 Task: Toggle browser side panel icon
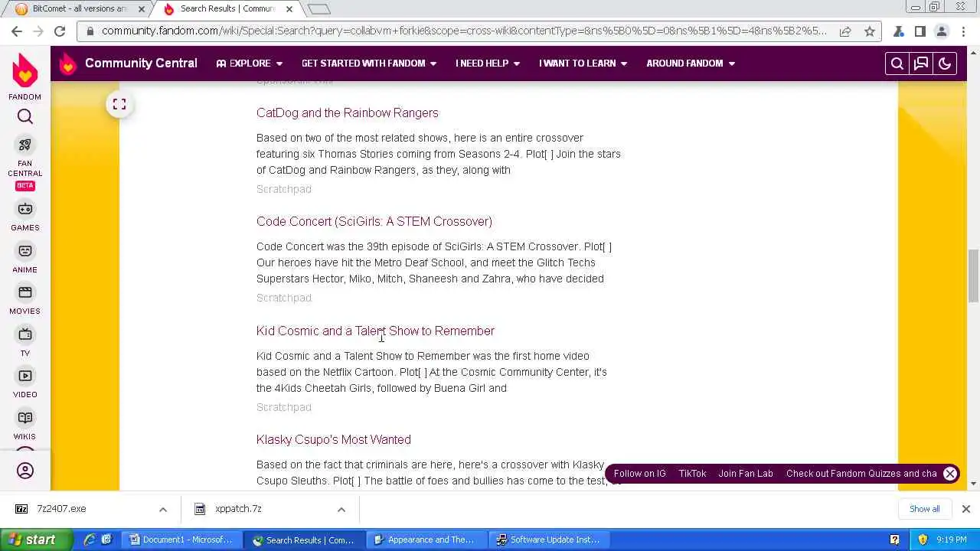point(920,31)
